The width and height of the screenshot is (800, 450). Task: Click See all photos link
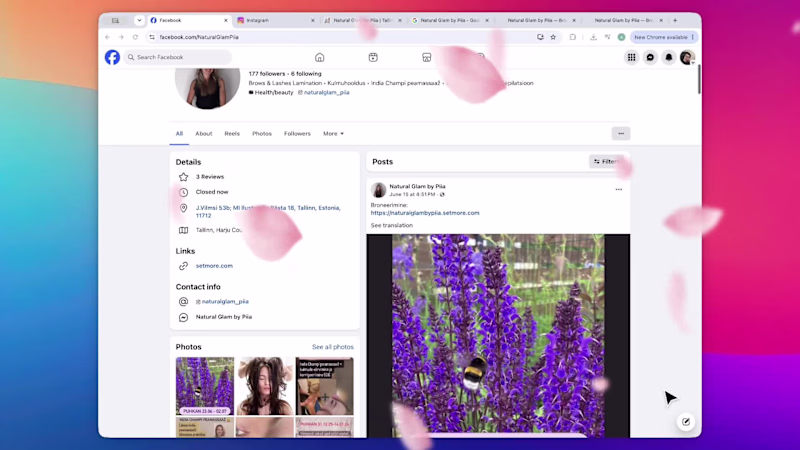[333, 347]
